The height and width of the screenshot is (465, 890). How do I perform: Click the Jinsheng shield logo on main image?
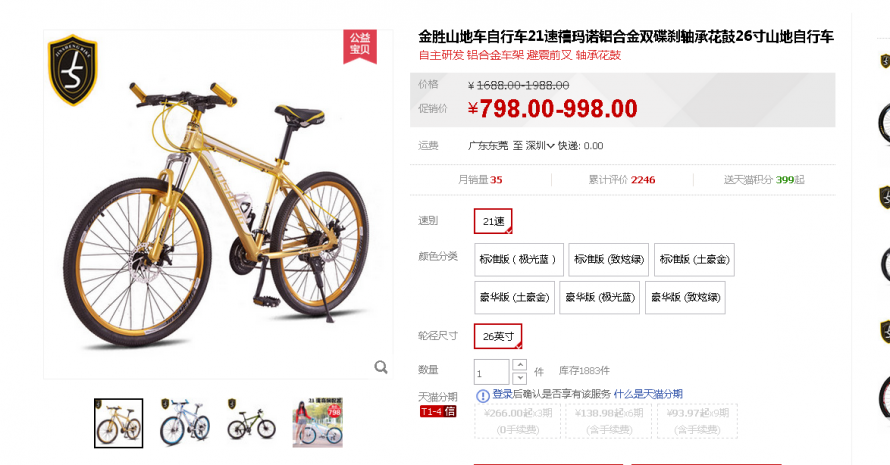73,70
